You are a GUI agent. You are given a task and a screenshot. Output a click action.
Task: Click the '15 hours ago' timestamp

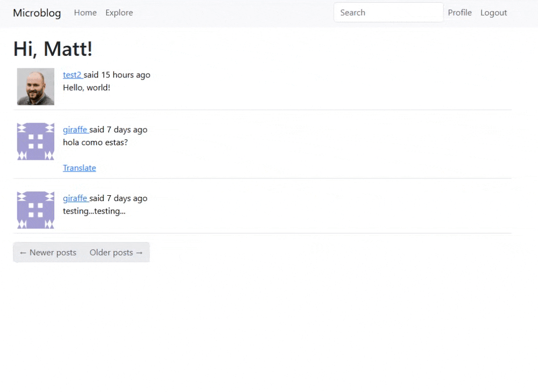(x=126, y=75)
